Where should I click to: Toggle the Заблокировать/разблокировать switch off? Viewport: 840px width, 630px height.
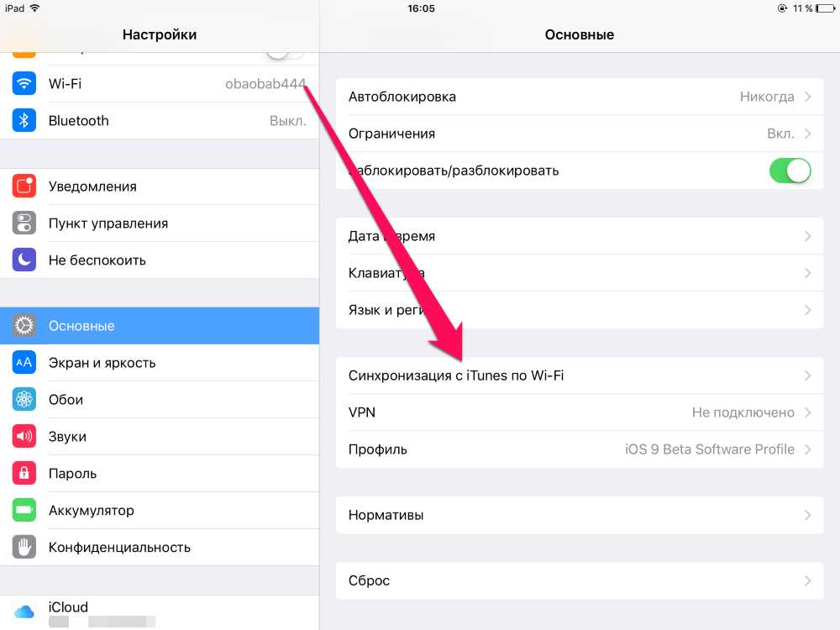pyautogui.click(x=790, y=171)
